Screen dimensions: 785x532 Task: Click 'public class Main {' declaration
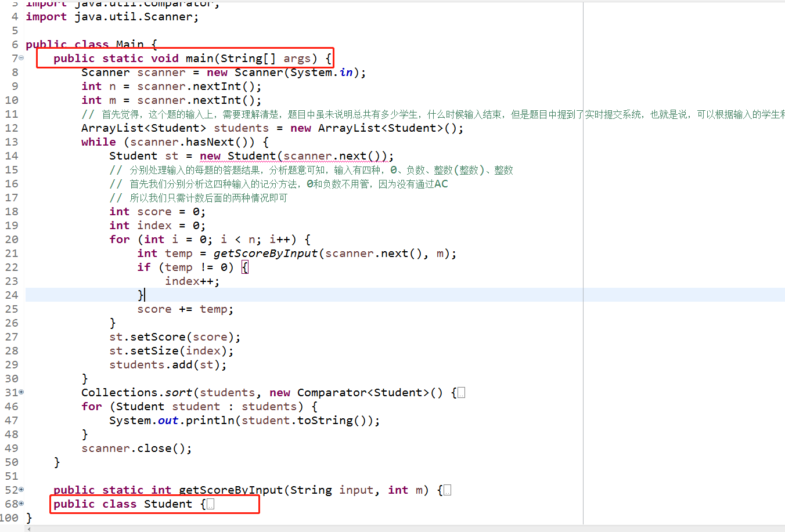(x=91, y=45)
